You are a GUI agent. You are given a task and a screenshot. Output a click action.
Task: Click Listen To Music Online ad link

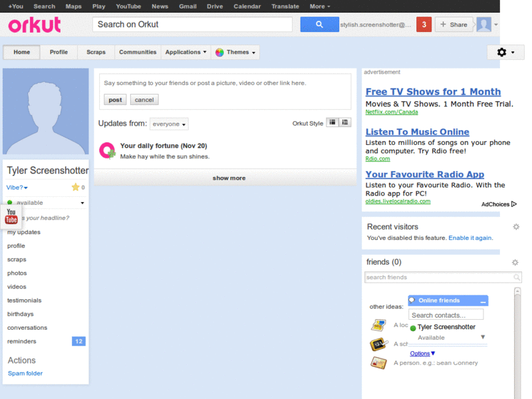418,132
